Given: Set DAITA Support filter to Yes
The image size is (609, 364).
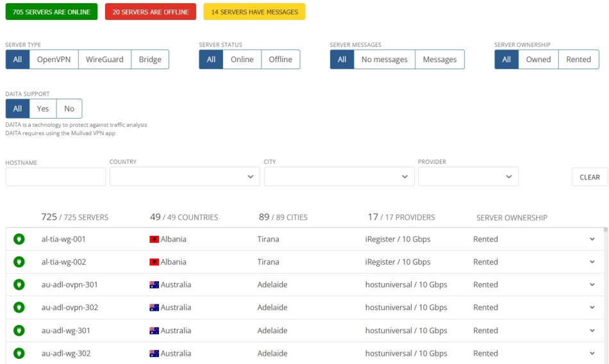Looking at the screenshot, I should pyautogui.click(x=43, y=108).
